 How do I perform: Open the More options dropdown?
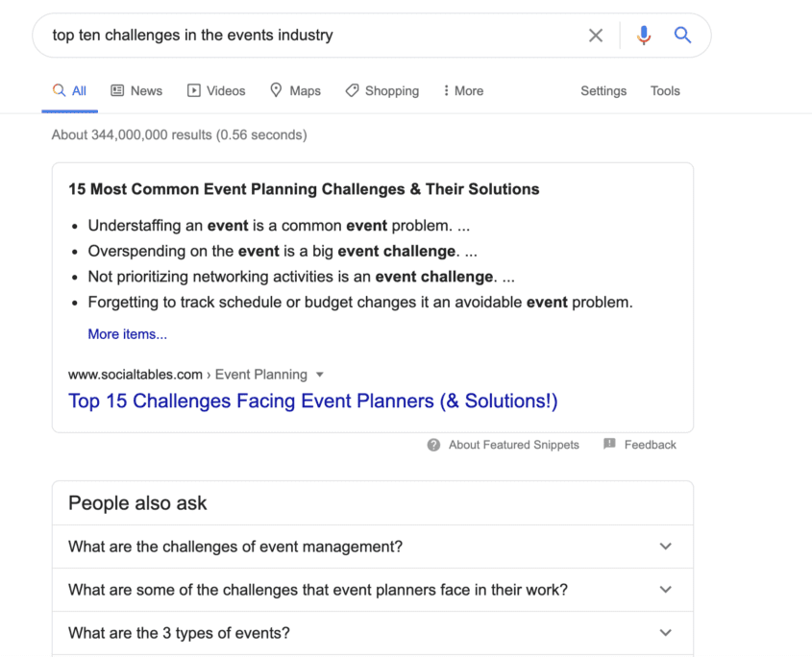[462, 90]
